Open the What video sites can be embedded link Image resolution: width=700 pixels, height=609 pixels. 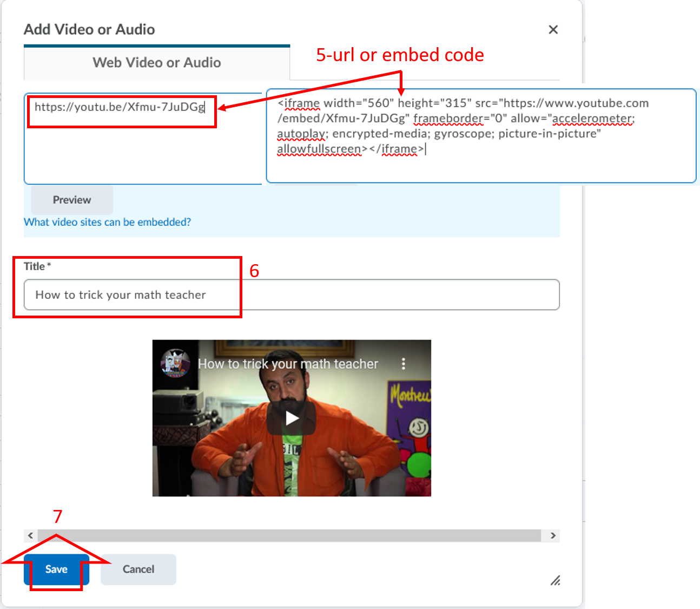[107, 222]
